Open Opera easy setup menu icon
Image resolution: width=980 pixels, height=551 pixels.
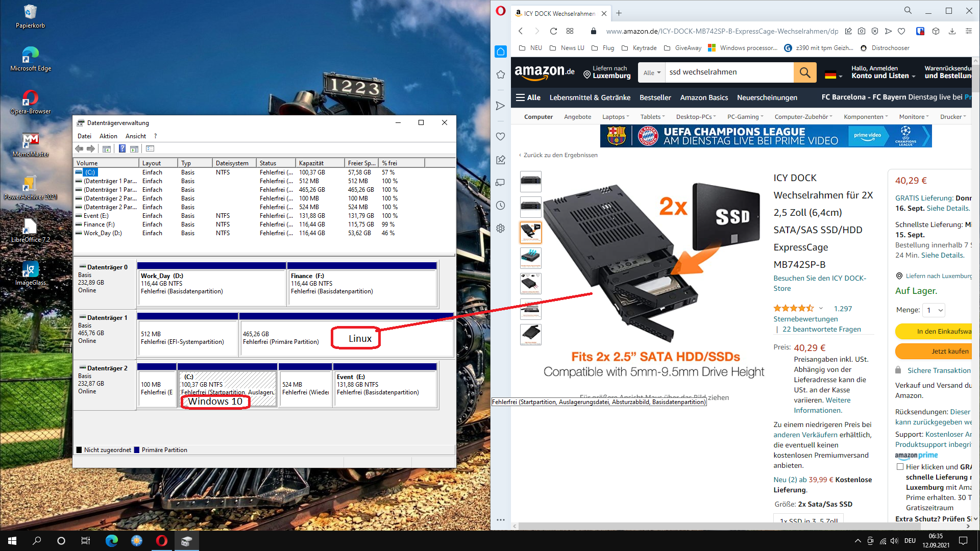pyautogui.click(x=968, y=31)
